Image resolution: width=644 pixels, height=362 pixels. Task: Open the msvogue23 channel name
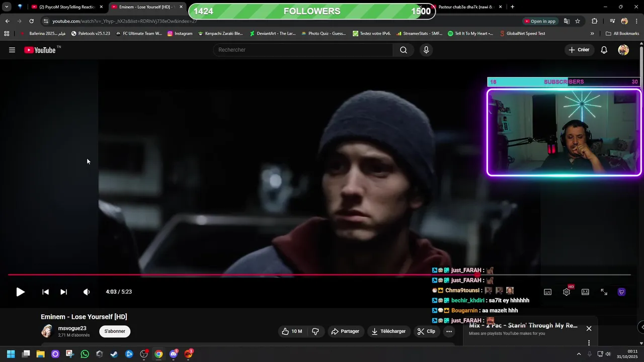(x=72, y=328)
